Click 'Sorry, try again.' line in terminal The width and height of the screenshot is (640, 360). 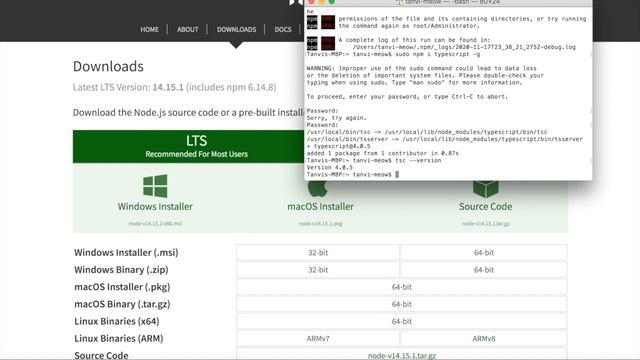[336, 118]
